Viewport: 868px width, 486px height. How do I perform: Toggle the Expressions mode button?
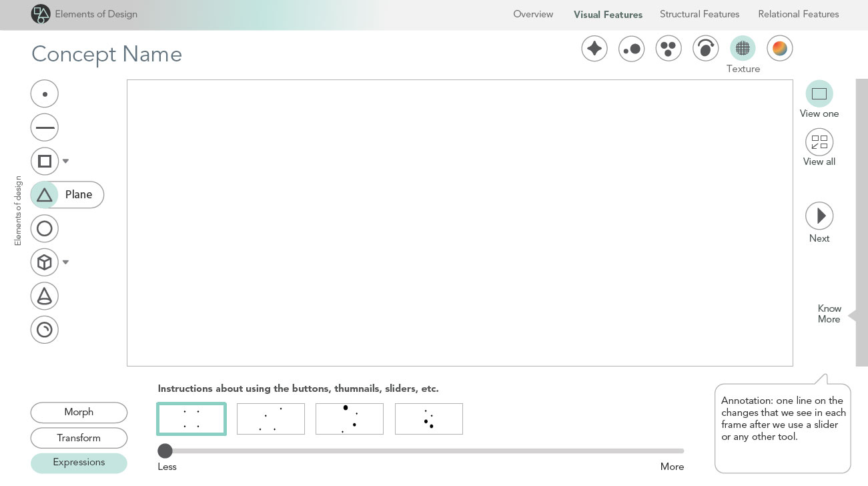[79, 463]
